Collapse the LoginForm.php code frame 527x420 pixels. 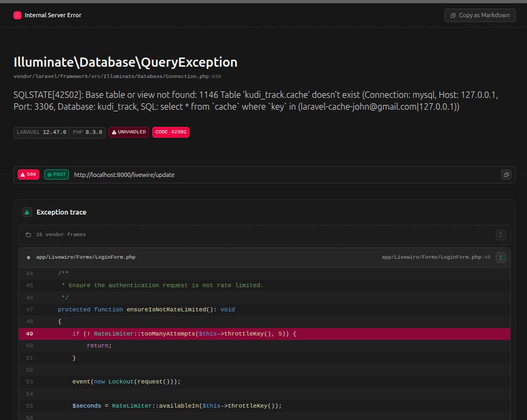pyautogui.click(x=501, y=258)
